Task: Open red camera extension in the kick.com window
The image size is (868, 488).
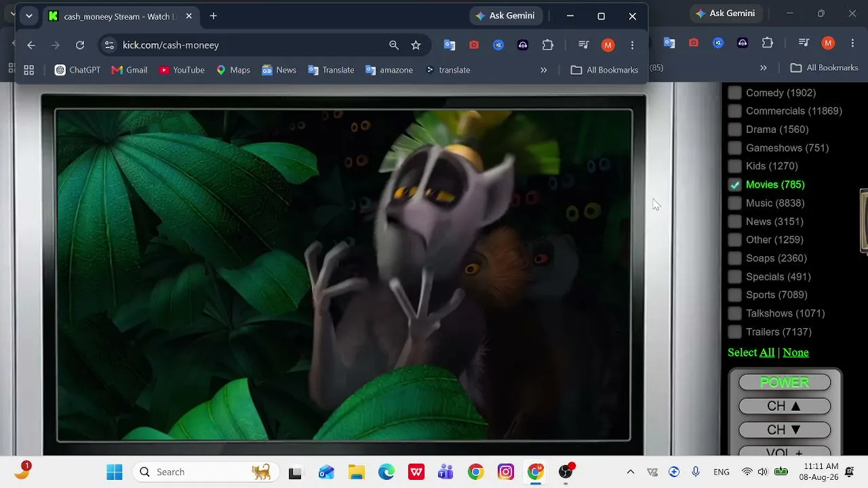Action: point(474,45)
